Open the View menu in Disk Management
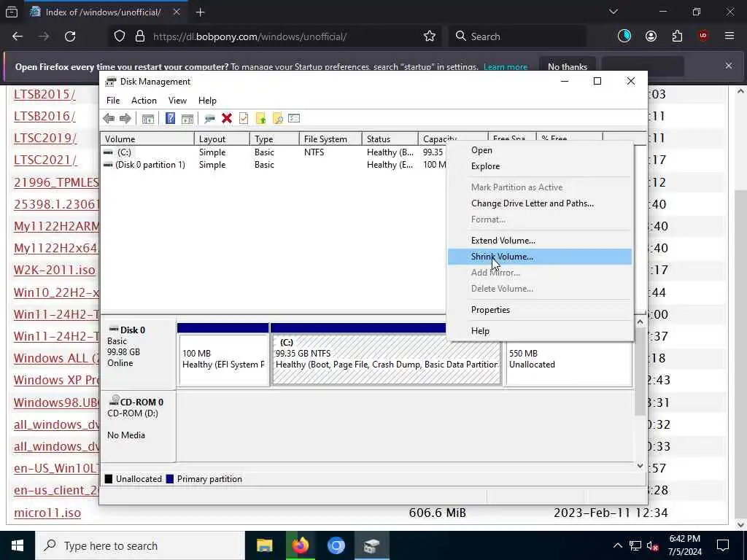Image resolution: width=747 pixels, height=560 pixels. 177,101
